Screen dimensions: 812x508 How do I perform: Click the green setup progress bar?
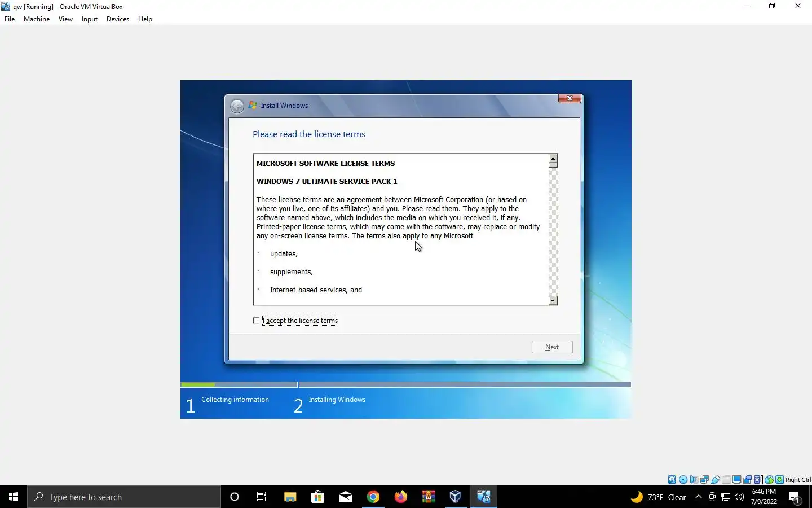(198, 384)
